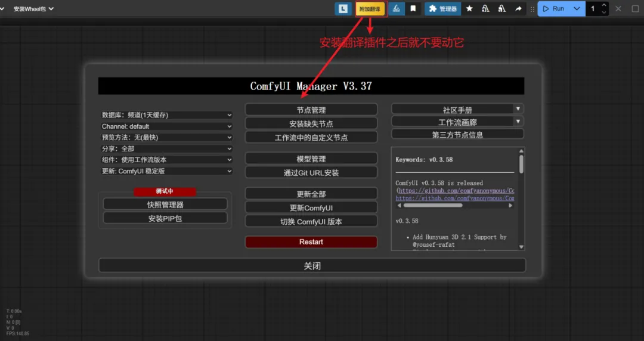This screenshot has height=341, width=644.
Task: Click the horizontal scrollbar thumb in news panel
Action: 433,206
